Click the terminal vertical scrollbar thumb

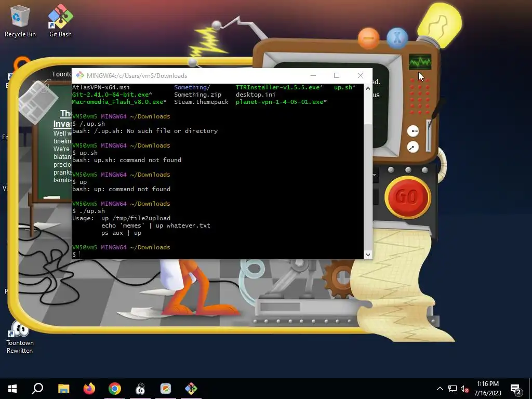[368, 187]
